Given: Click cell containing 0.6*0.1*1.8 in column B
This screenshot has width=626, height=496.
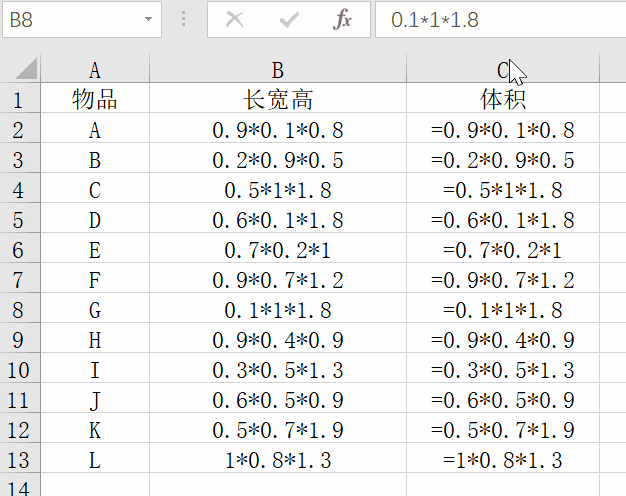Looking at the screenshot, I should coord(278,218).
